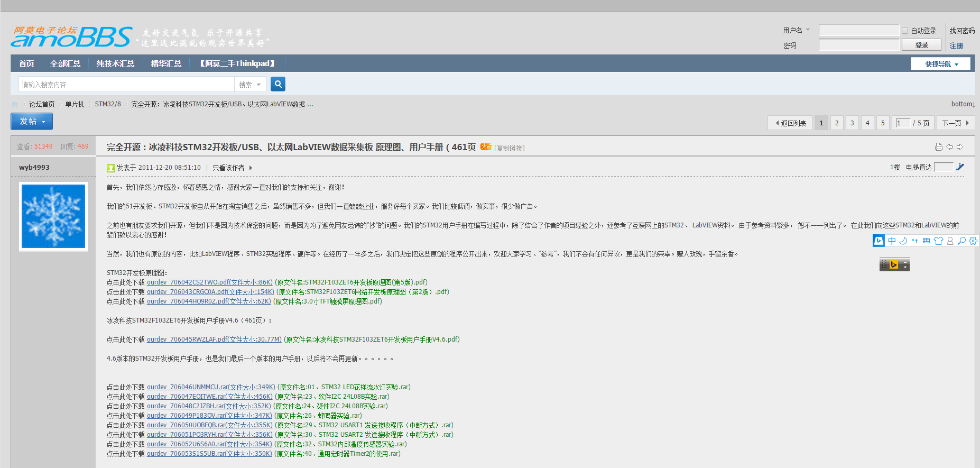Click the floating bar drag-handle dots

coord(884,264)
